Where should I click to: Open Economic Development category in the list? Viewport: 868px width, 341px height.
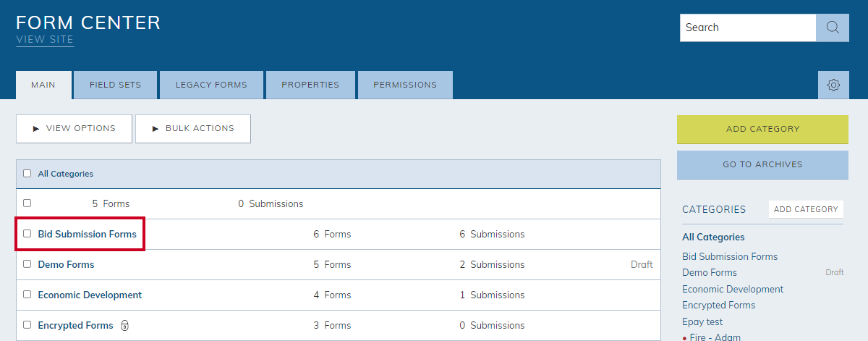click(90, 295)
